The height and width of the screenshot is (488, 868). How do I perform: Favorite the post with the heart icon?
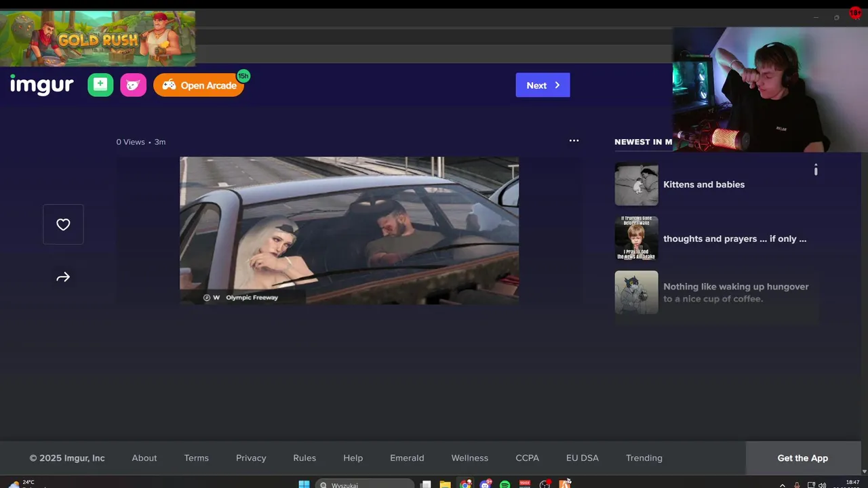63,224
